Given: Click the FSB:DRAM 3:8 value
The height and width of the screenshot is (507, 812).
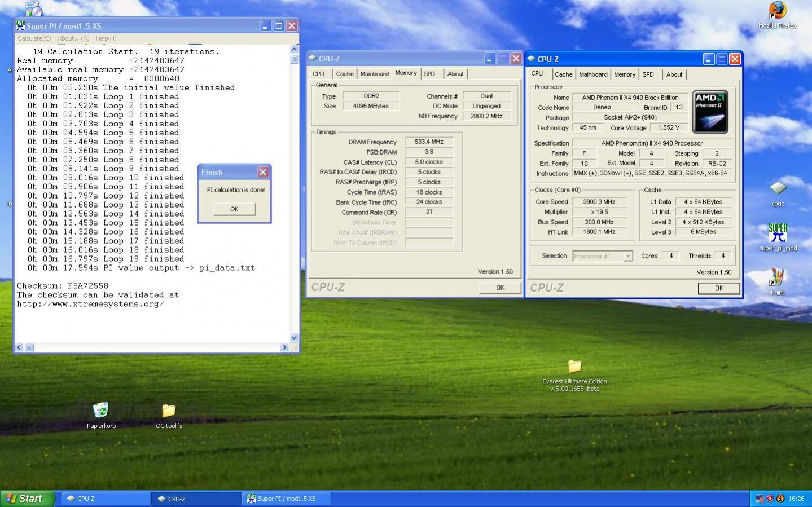Looking at the screenshot, I should coord(429,152).
